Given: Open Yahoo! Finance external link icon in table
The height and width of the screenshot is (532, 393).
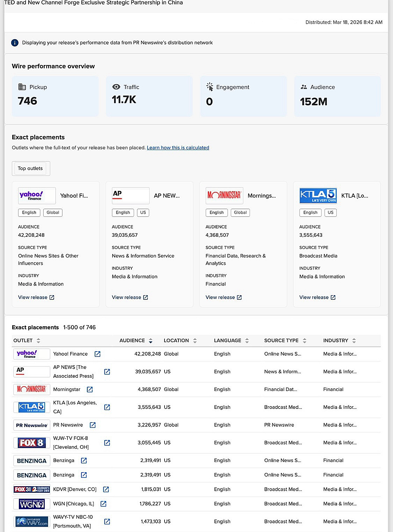Looking at the screenshot, I should (97, 354).
